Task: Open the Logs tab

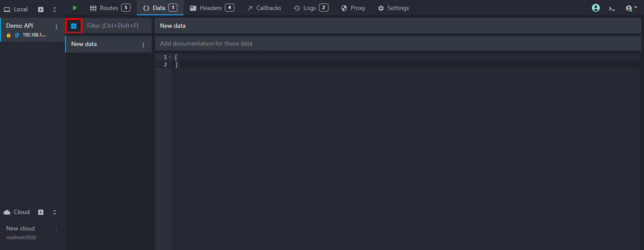Action: click(310, 8)
